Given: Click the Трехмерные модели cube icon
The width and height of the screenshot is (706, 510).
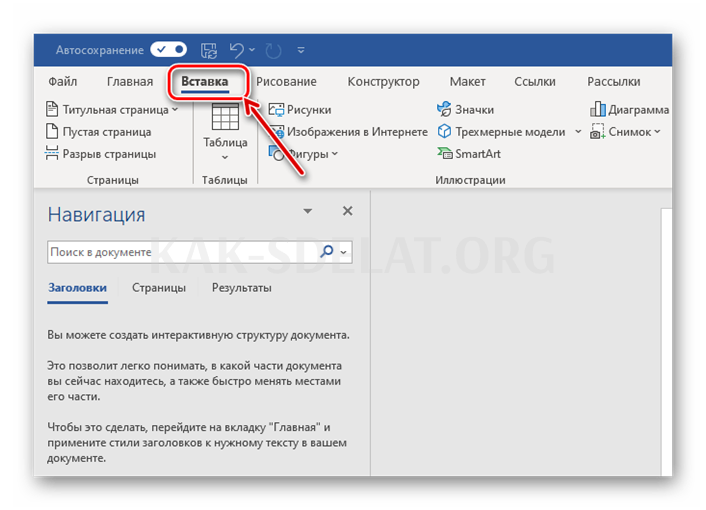Looking at the screenshot, I should pos(444,131).
